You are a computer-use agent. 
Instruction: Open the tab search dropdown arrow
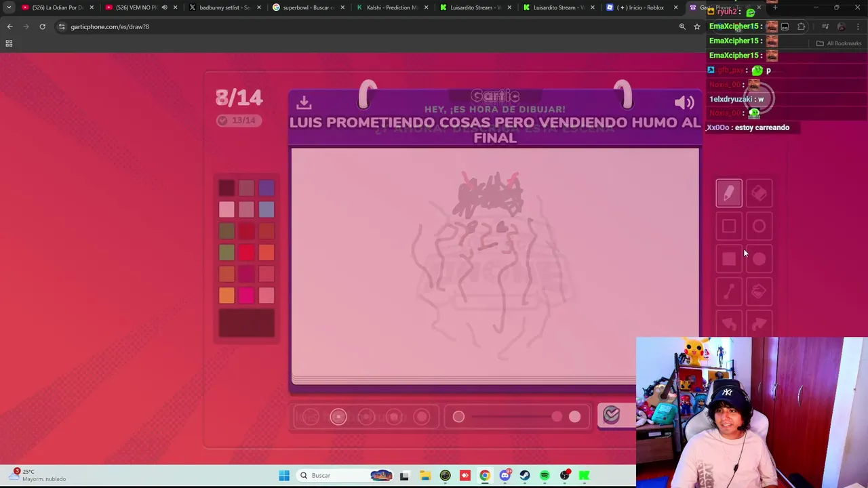tap(9, 7)
